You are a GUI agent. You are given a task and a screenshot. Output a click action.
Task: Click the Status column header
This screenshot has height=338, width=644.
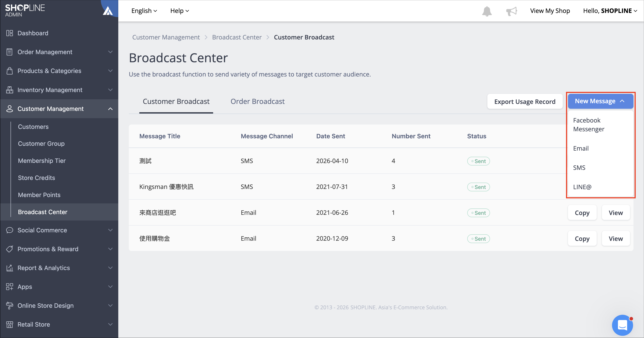[x=477, y=136]
